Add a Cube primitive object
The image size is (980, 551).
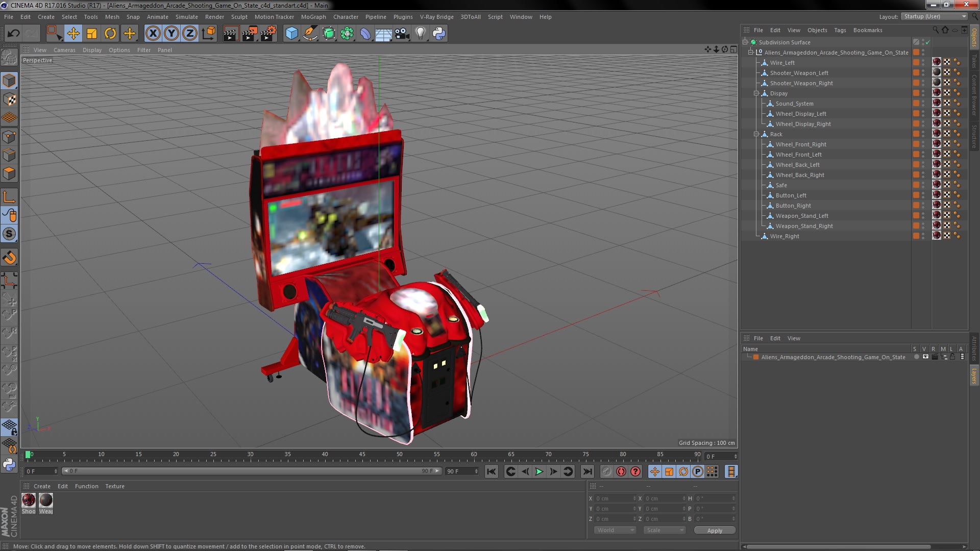(291, 34)
